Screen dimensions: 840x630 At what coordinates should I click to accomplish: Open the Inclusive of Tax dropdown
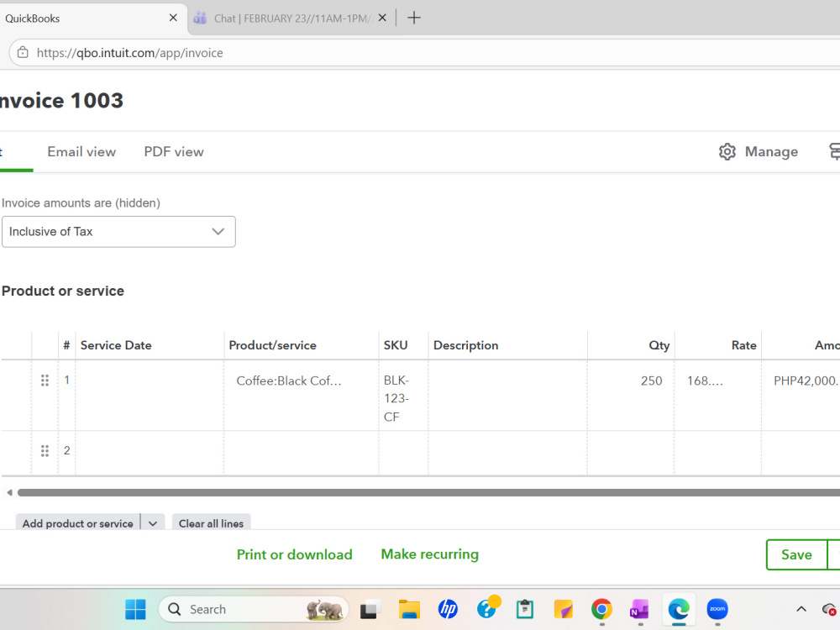118,232
